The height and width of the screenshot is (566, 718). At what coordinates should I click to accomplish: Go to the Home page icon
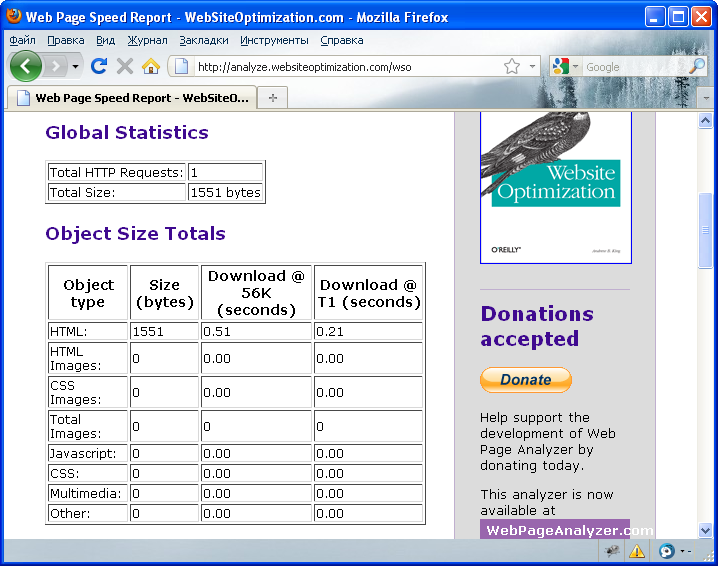coord(151,66)
